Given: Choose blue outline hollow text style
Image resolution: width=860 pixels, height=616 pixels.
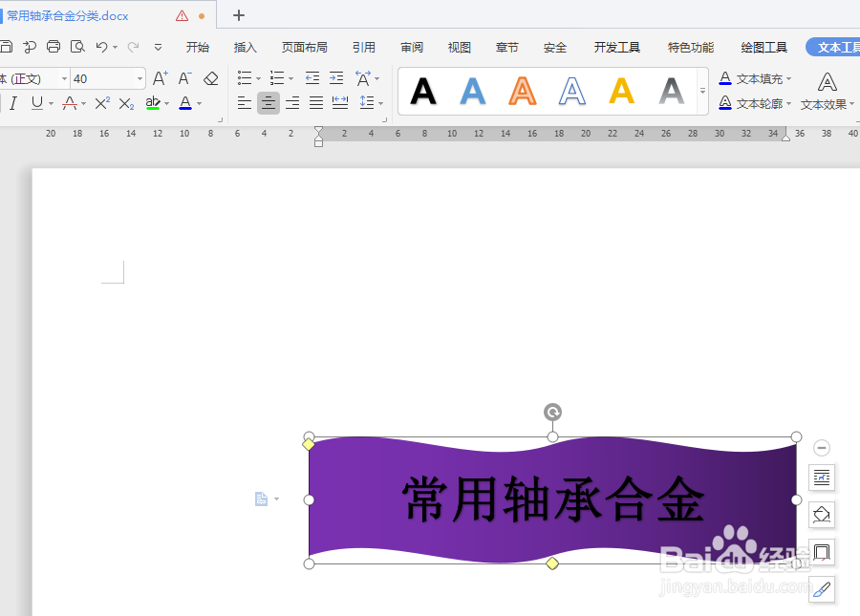Looking at the screenshot, I should click(572, 91).
